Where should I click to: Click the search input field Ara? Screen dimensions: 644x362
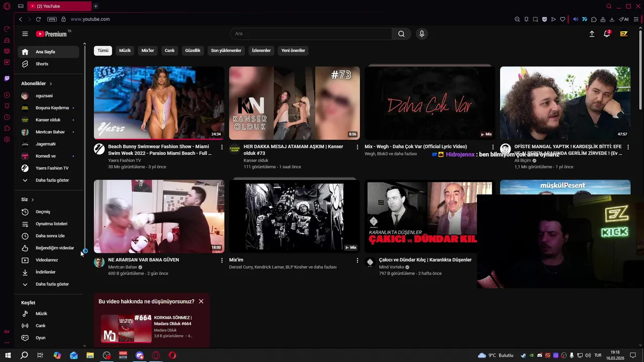[x=311, y=34]
